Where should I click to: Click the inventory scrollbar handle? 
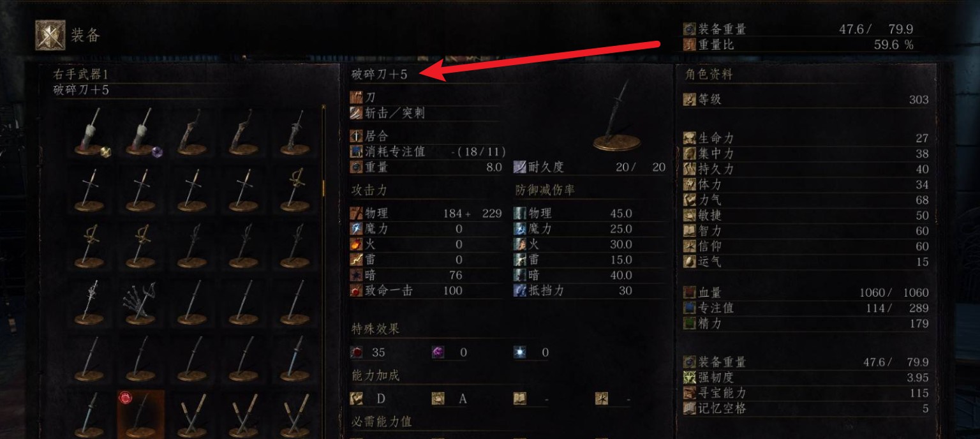(x=324, y=188)
